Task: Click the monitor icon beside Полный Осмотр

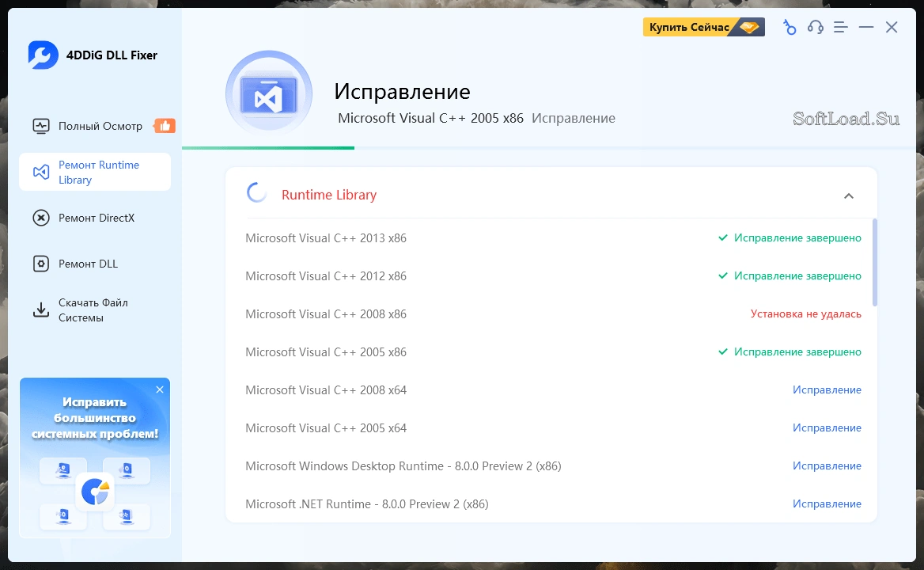Action: tap(40, 126)
